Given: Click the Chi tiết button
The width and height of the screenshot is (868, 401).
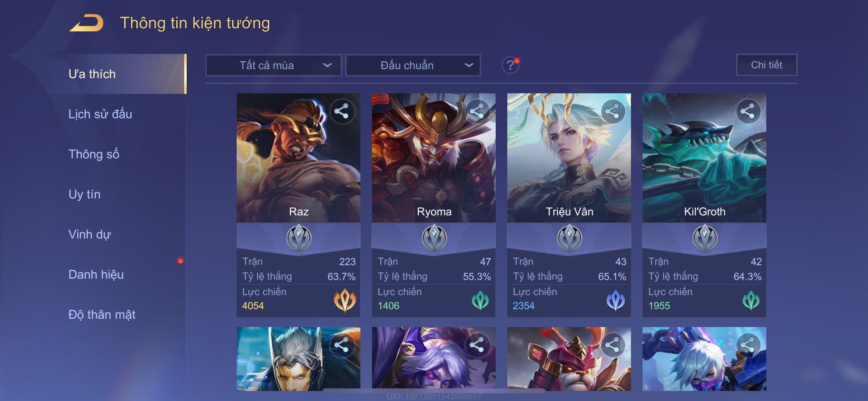Looking at the screenshot, I should pos(767,65).
